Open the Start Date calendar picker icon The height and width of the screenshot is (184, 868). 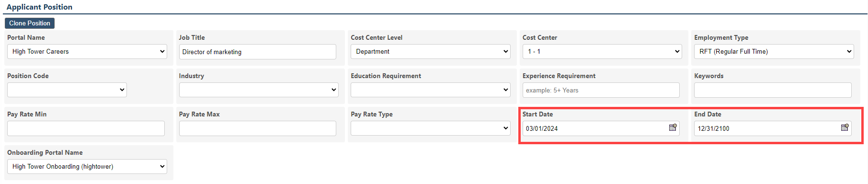point(673,127)
